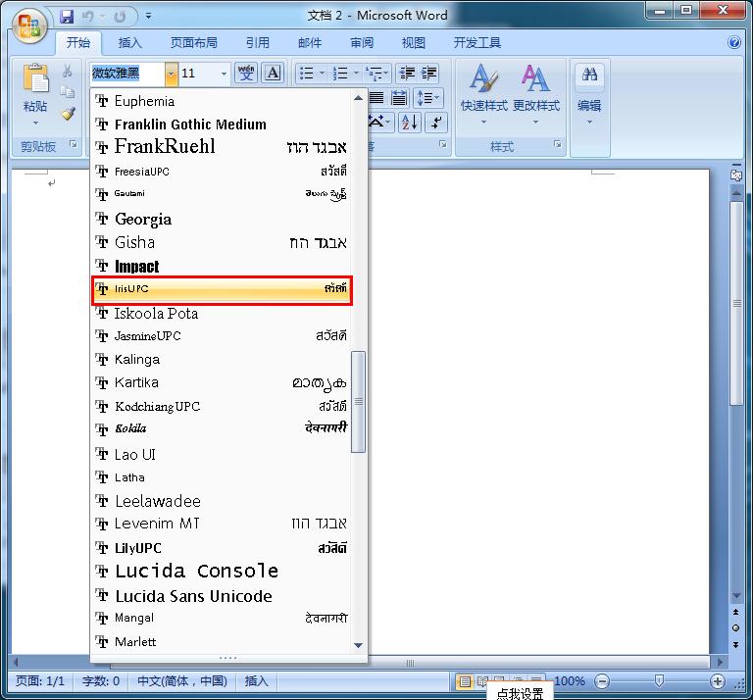The image size is (753, 700).
Task: Select the Kalinga font entry
Action: pos(222,360)
